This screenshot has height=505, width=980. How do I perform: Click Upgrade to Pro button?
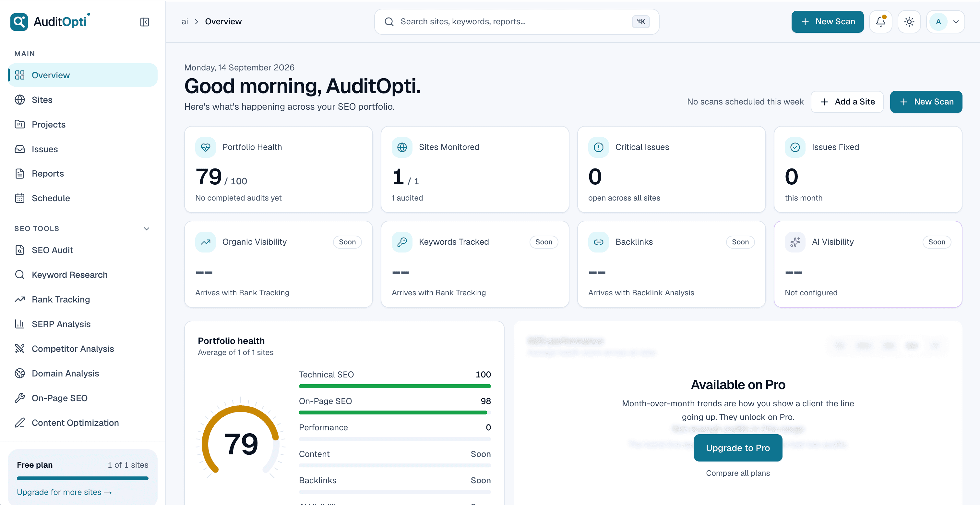coord(738,448)
